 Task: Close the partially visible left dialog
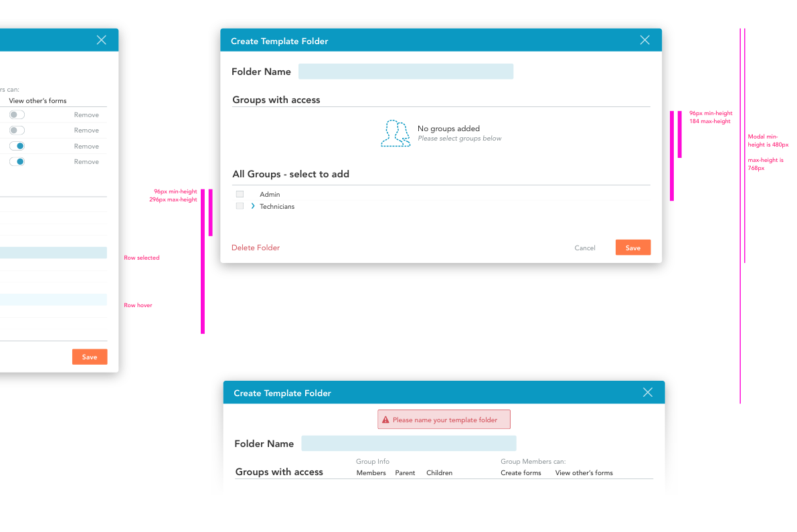(101, 40)
